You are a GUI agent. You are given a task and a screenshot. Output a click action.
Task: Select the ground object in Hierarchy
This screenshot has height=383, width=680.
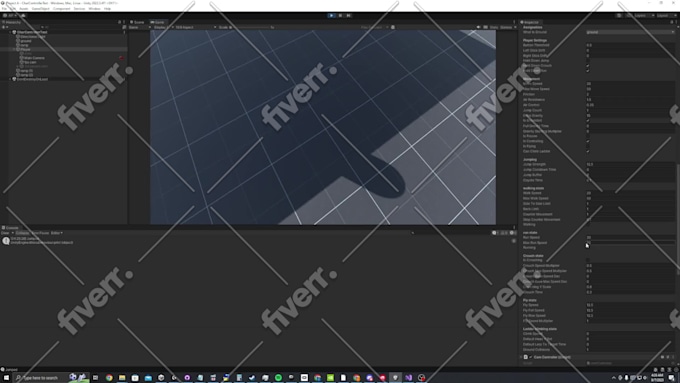pyautogui.click(x=24, y=41)
